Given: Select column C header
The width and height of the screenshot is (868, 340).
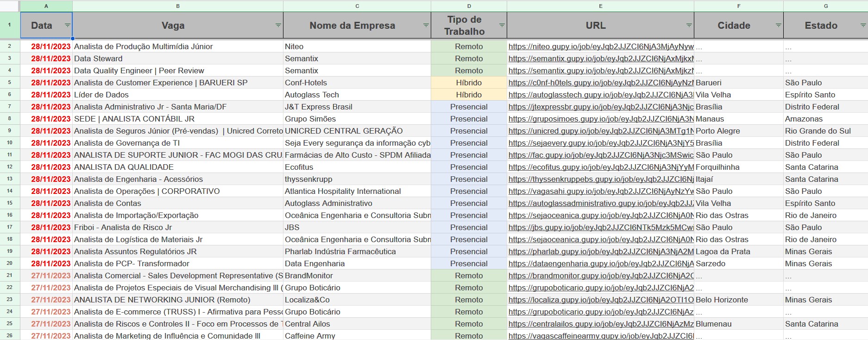Looking at the screenshot, I should (357, 6).
